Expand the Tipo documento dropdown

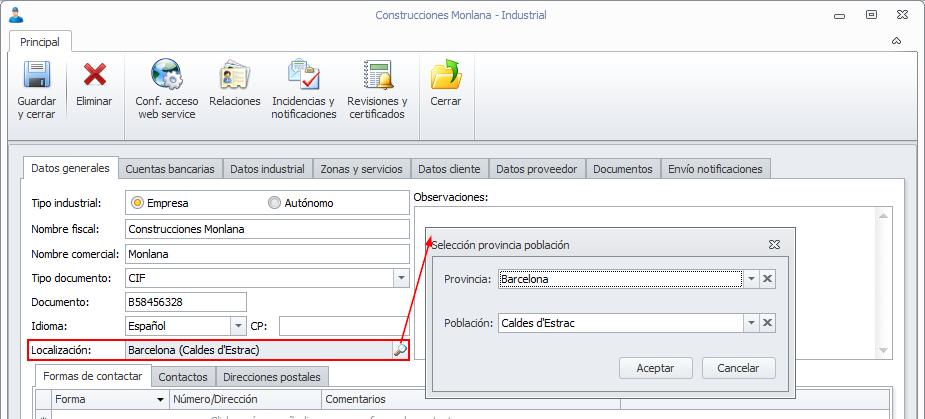pos(400,277)
